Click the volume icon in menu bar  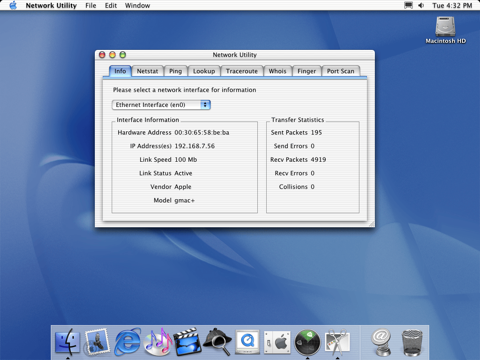click(x=421, y=5)
